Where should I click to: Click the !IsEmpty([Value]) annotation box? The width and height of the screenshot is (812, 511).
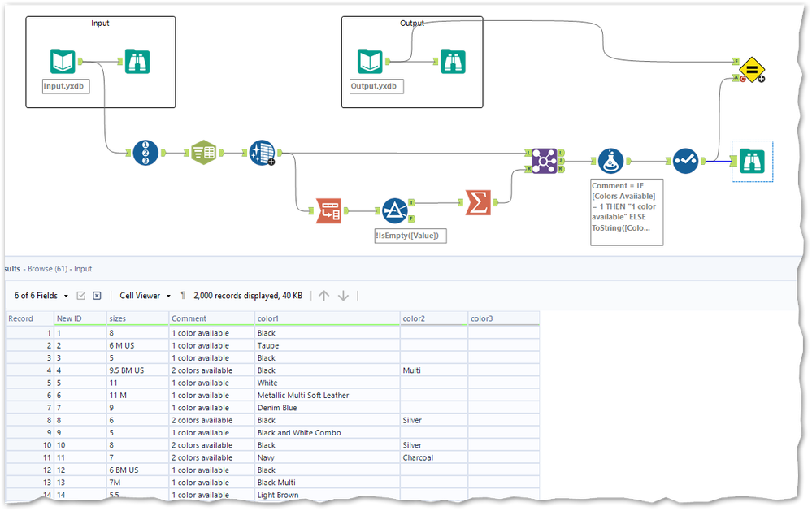click(x=410, y=236)
